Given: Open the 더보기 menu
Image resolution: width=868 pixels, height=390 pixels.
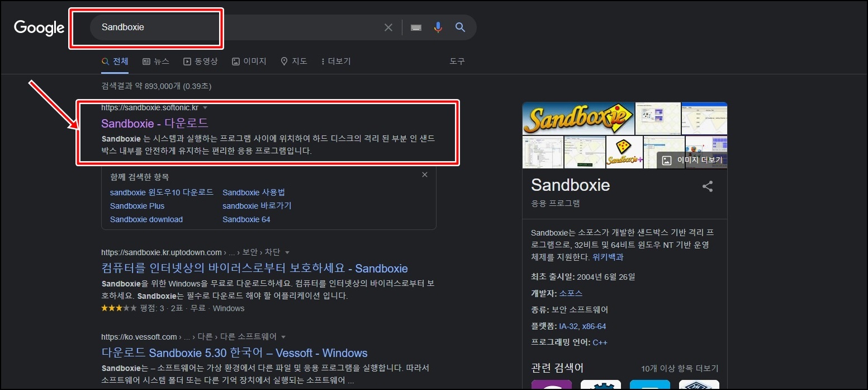Looking at the screenshot, I should point(336,62).
